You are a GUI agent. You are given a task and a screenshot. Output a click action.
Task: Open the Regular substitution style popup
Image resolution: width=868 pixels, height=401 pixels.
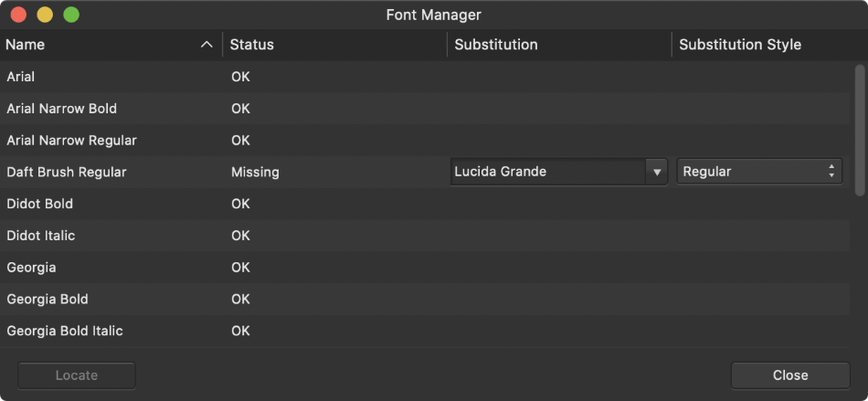point(758,172)
